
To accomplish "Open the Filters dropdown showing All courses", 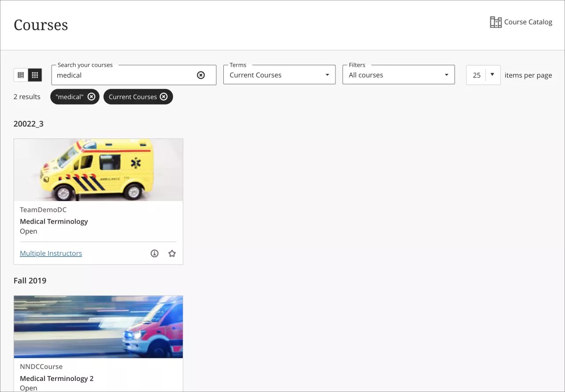I will click(x=398, y=75).
